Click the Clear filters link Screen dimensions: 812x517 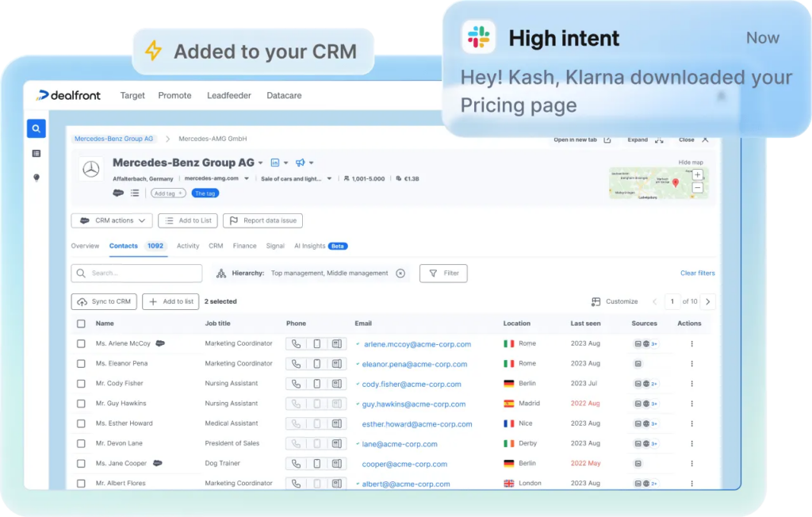click(697, 273)
